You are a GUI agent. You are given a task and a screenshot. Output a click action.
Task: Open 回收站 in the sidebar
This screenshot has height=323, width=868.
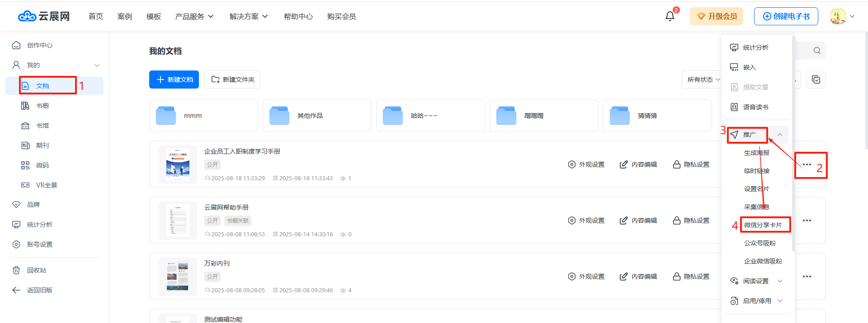pos(36,270)
